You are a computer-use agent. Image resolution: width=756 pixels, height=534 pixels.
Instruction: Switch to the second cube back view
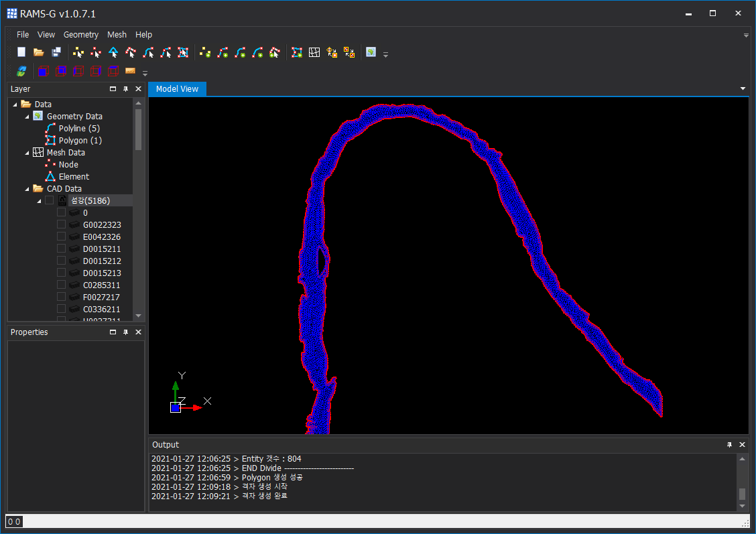61,71
